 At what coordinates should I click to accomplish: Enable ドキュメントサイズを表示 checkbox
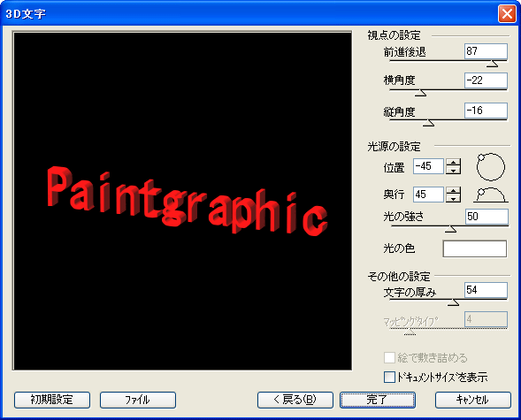pos(389,378)
